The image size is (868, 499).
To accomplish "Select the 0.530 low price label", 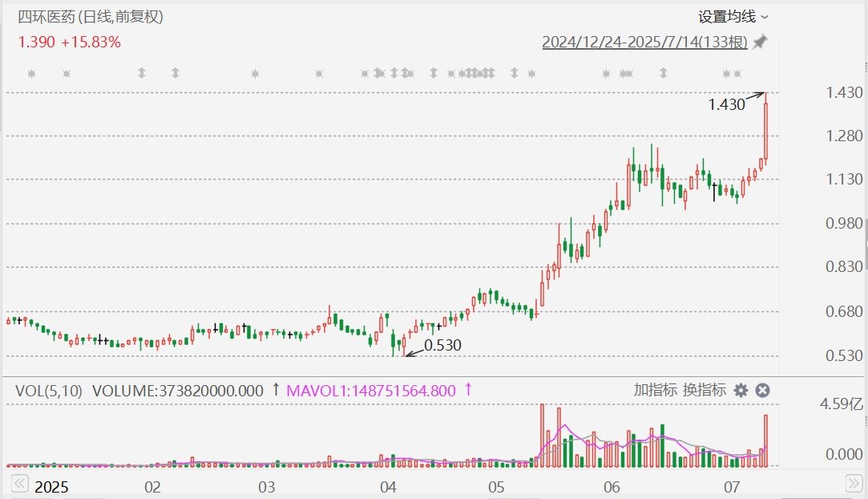I will [442, 345].
